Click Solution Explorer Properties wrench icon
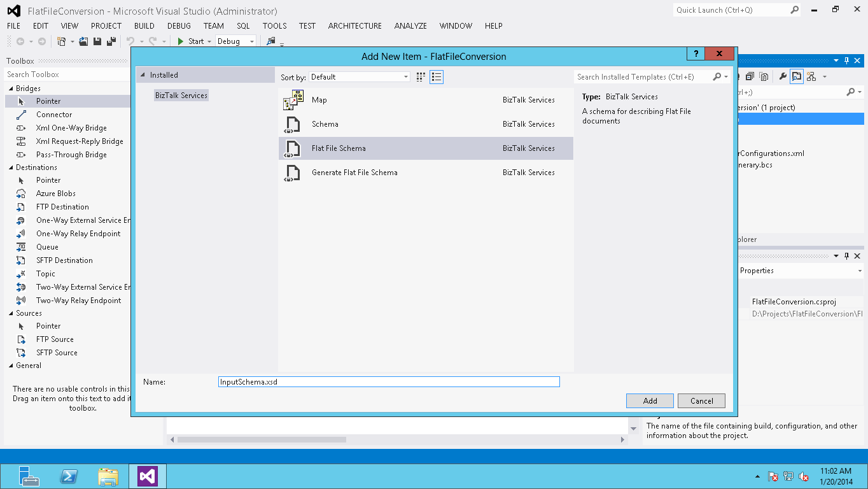Viewport: 868px width, 489px height. tap(781, 76)
